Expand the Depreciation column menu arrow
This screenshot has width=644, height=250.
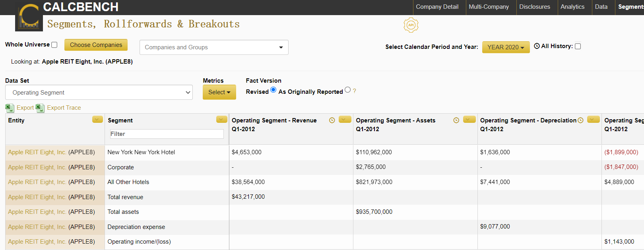pyautogui.click(x=594, y=119)
